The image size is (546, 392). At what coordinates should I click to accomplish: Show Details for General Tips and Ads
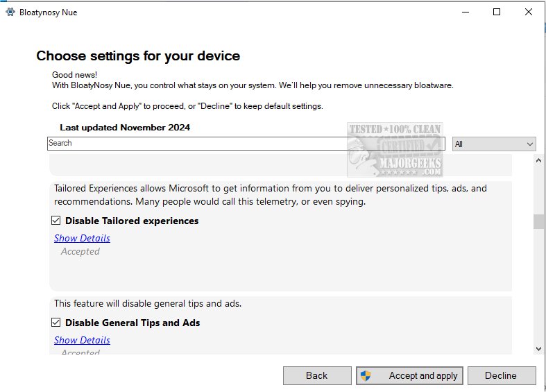82,340
